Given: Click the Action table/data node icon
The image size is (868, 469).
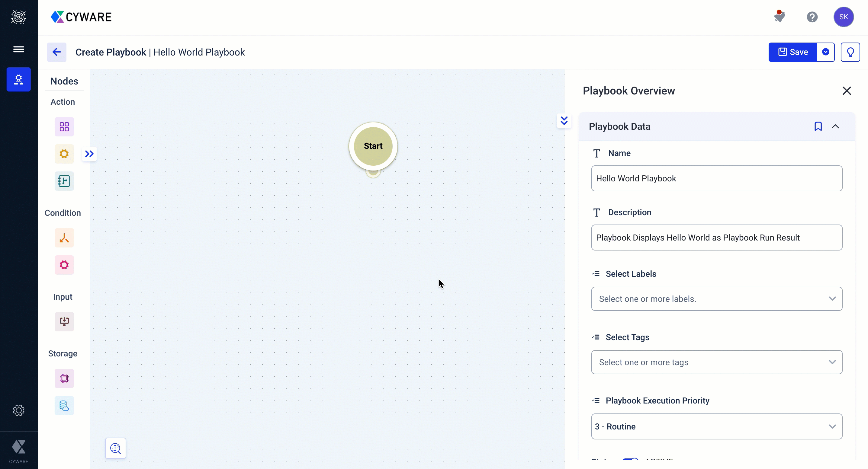Looking at the screenshot, I should pyautogui.click(x=63, y=181).
